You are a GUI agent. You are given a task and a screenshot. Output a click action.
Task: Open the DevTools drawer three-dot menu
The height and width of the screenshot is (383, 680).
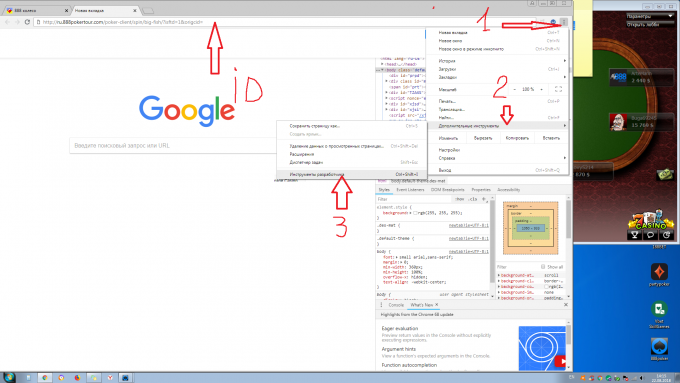(382, 305)
